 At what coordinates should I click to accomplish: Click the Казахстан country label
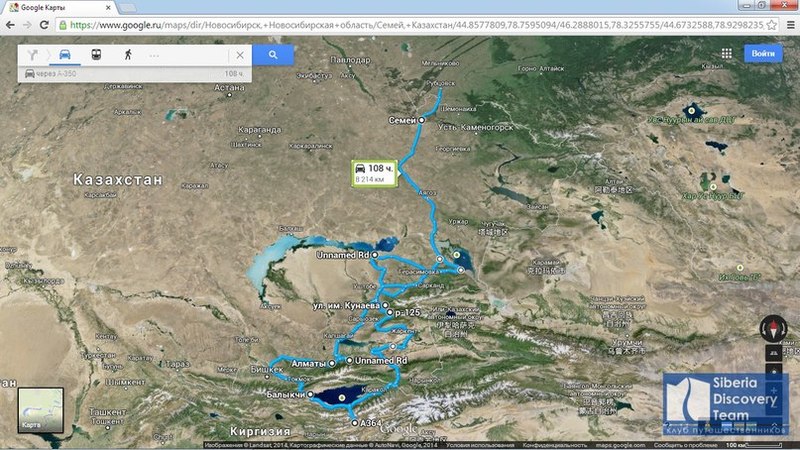click(118, 180)
